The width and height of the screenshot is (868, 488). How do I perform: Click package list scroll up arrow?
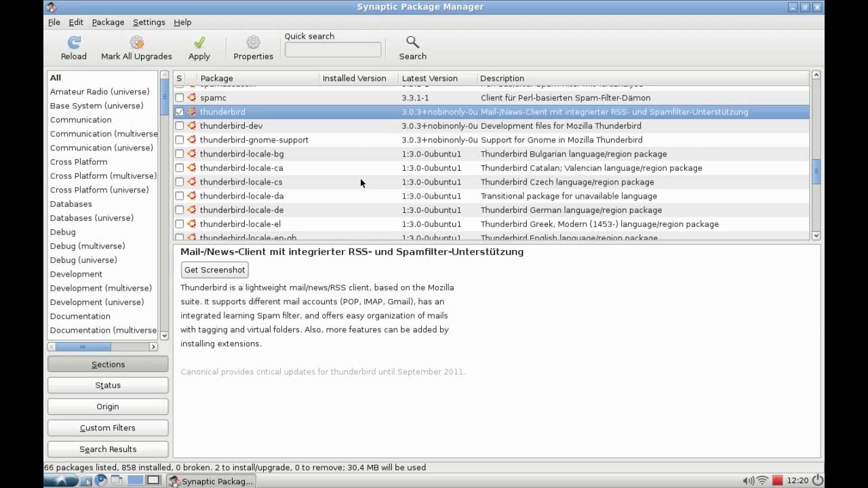pyautogui.click(x=816, y=75)
